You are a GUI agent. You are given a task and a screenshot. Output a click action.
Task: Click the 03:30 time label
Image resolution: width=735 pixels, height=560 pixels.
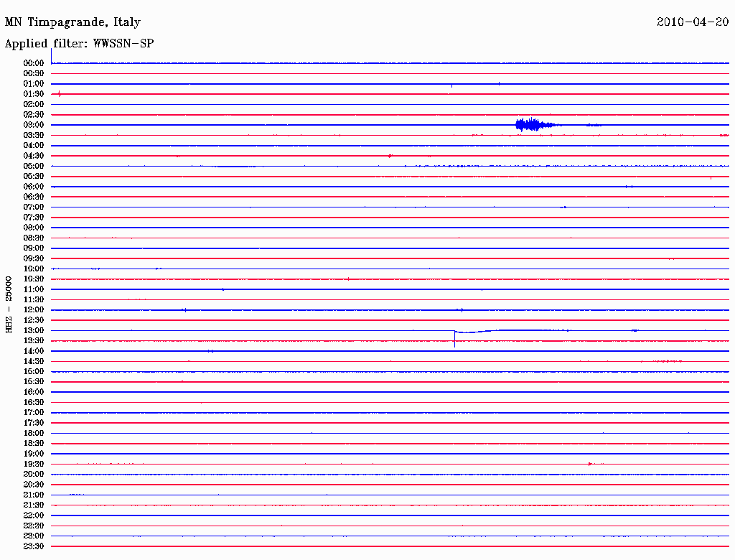click(x=34, y=135)
